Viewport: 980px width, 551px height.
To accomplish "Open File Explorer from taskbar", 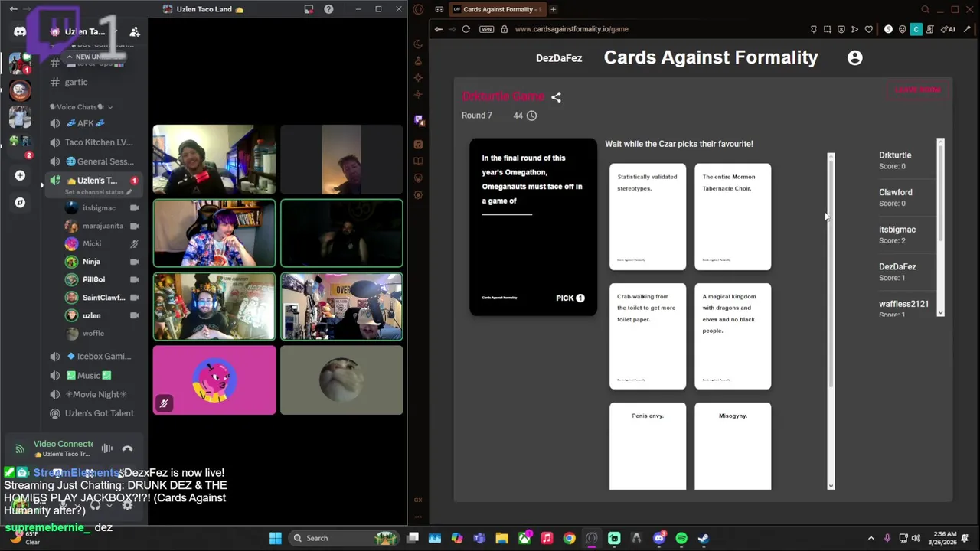I will click(501, 538).
